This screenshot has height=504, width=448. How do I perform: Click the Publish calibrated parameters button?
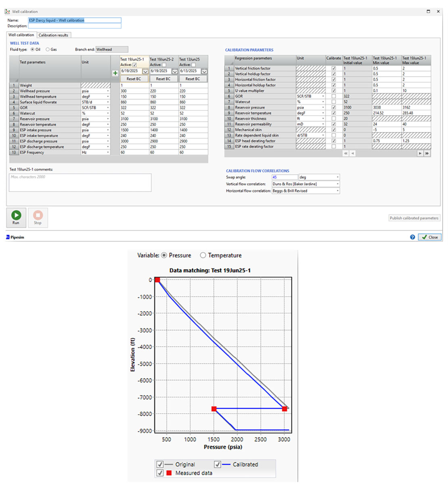(414, 218)
